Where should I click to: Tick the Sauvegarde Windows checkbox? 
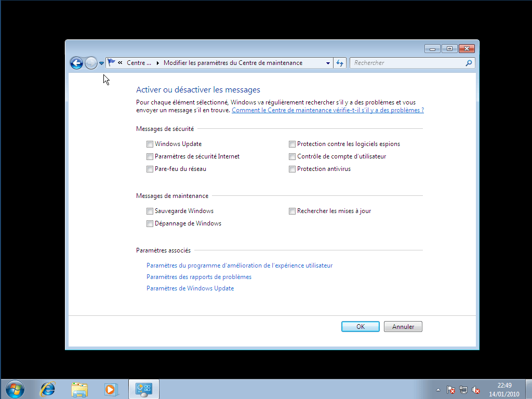(150, 211)
